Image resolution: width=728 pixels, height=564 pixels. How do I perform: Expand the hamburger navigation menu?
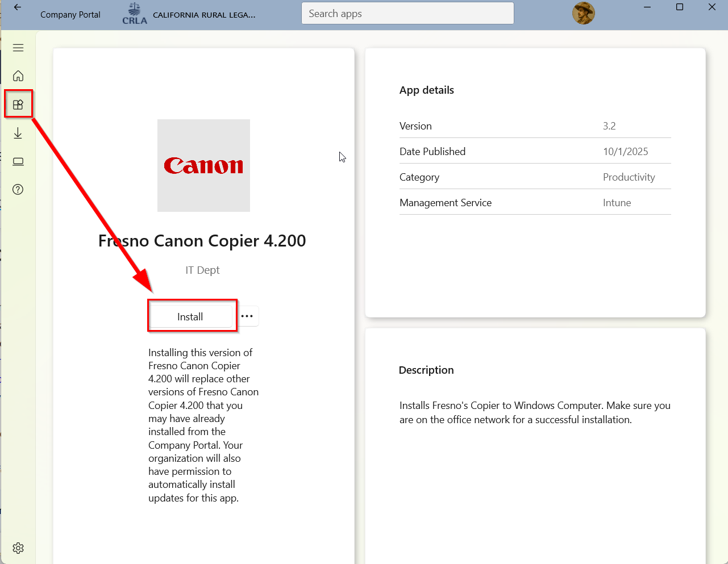point(18,48)
